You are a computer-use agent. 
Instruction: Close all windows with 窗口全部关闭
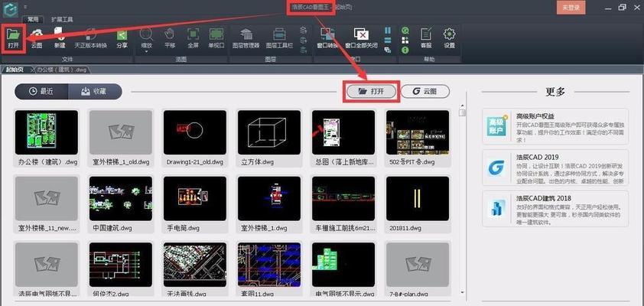(361, 37)
